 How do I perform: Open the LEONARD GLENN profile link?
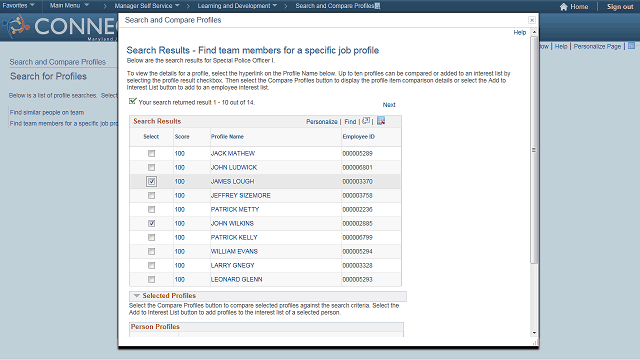tap(236, 279)
